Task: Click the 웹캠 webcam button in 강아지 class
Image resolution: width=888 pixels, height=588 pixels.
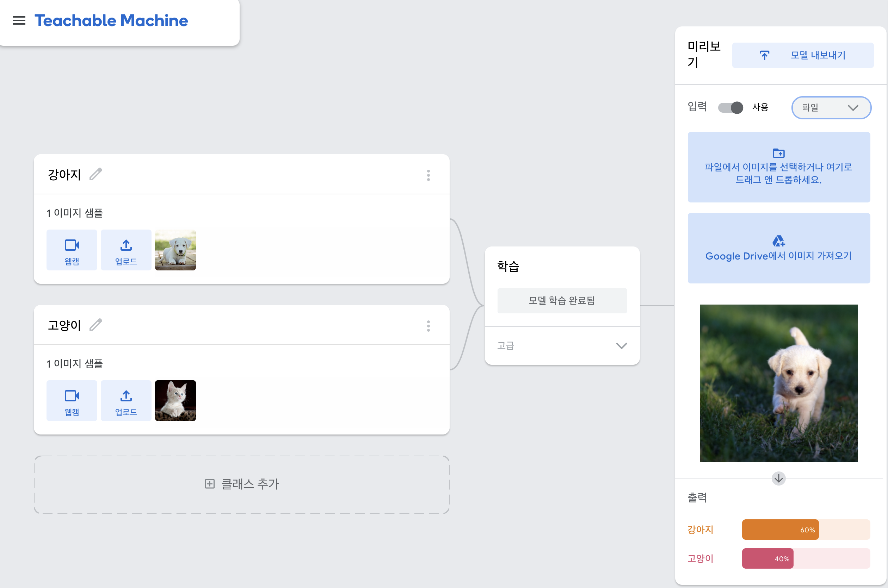Action: click(72, 250)
